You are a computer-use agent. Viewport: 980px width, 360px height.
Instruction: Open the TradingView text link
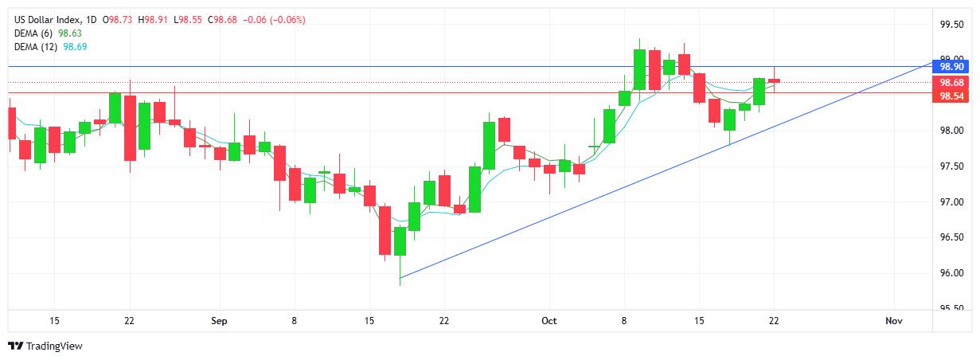54,346
